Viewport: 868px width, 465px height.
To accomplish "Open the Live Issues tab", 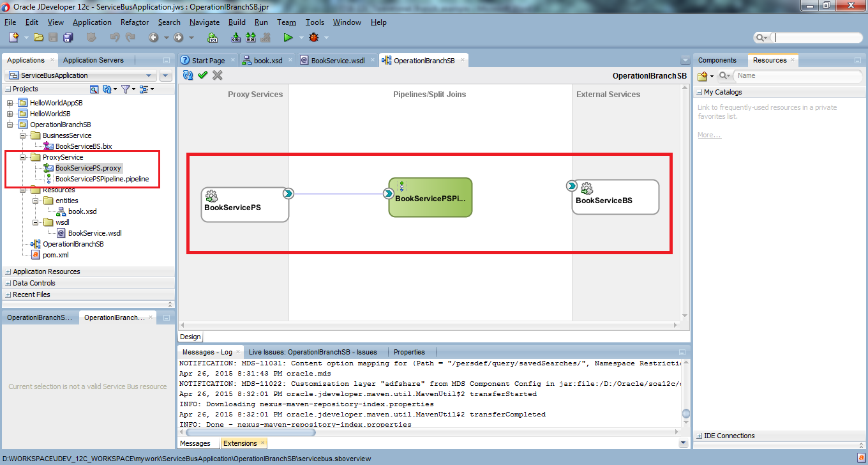I will click(x=313, y=352).
